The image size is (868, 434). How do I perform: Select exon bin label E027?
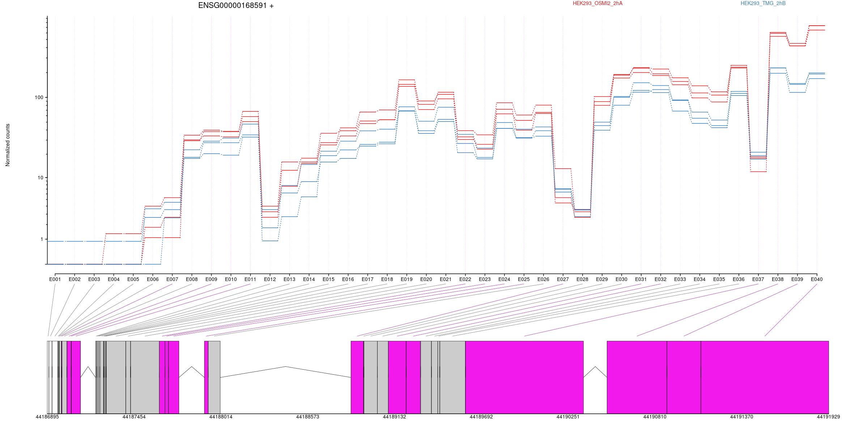click(x=563, y=279)
